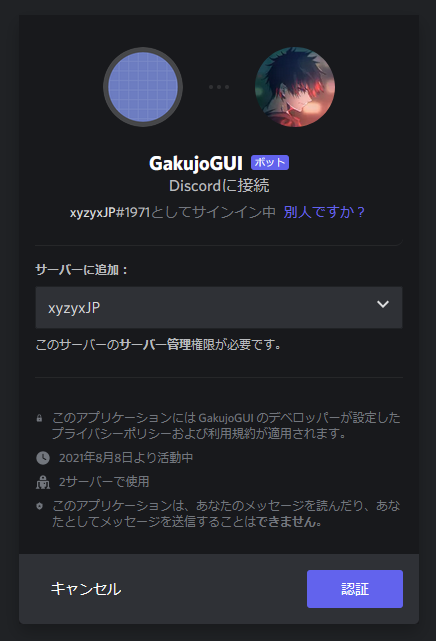Click the robot icon beside 2サーバーで使用

43,482
